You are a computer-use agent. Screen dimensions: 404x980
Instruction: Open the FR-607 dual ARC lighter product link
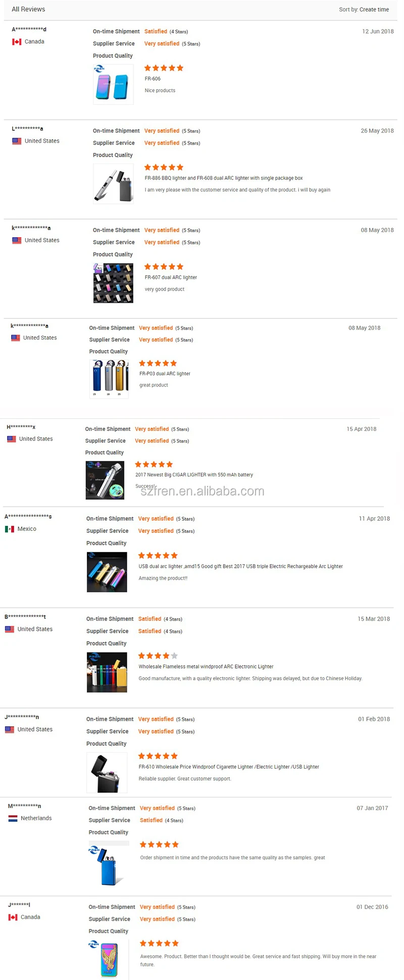coord(171,277)
